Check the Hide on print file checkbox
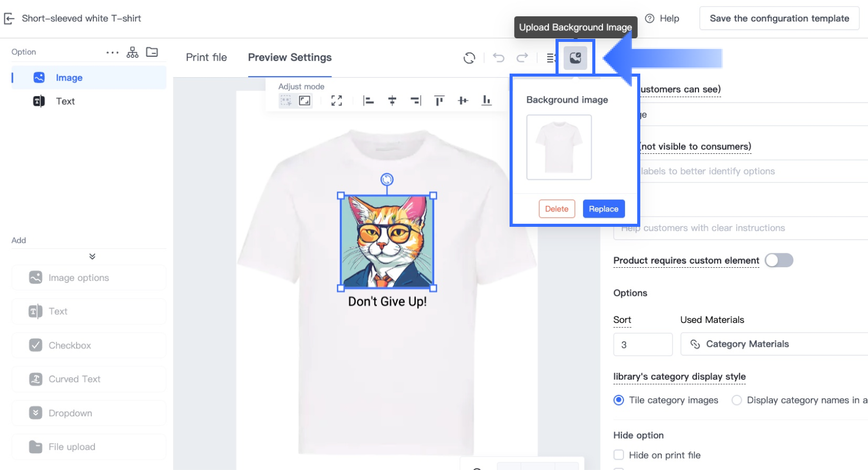Screen dimensions: 868x470 [619, 455]
